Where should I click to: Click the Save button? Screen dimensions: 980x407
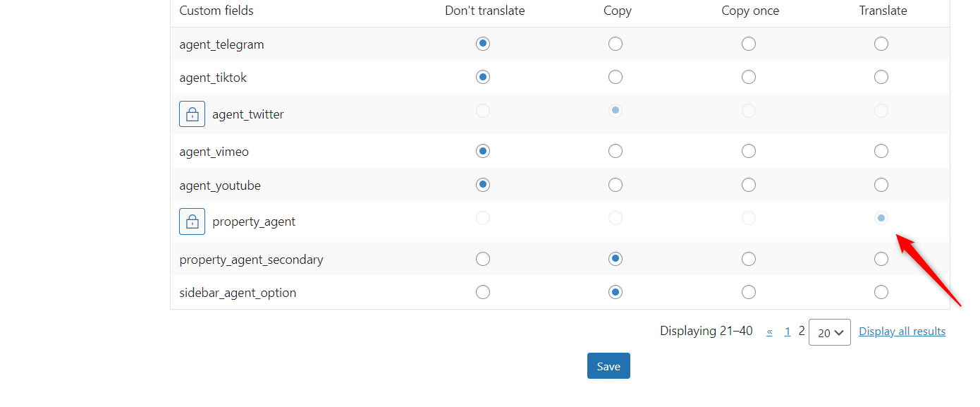point(608,366)
